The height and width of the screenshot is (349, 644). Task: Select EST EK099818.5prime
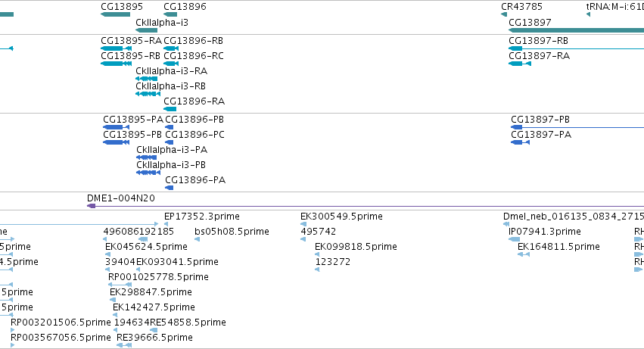point(356,247)
